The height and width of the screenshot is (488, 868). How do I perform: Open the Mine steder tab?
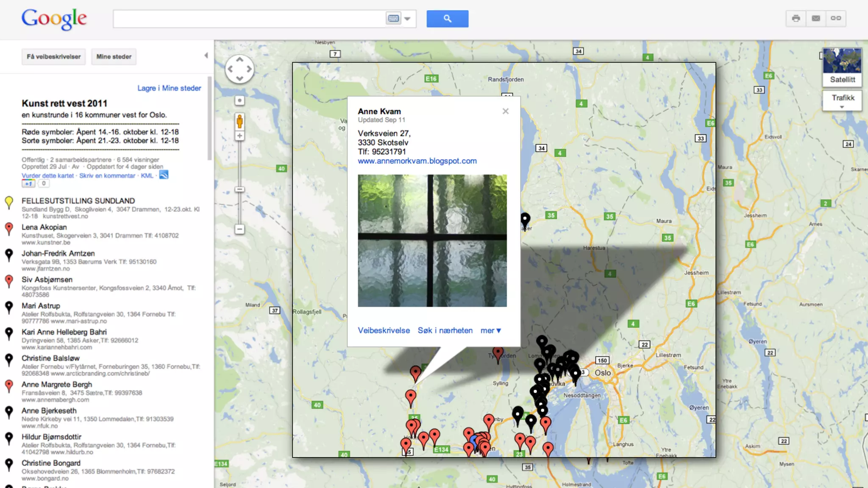(x=114, y=57)
